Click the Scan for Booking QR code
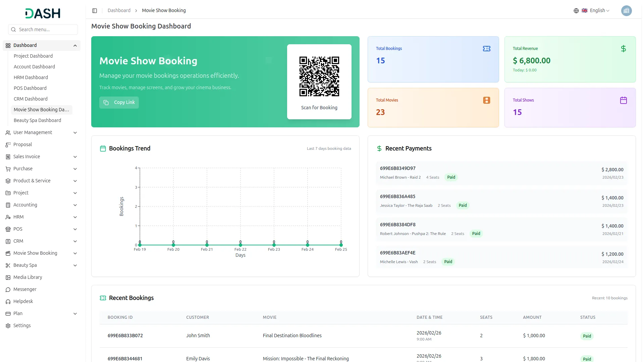The width and height of the screenshot is (644, 362). [319, 76]
